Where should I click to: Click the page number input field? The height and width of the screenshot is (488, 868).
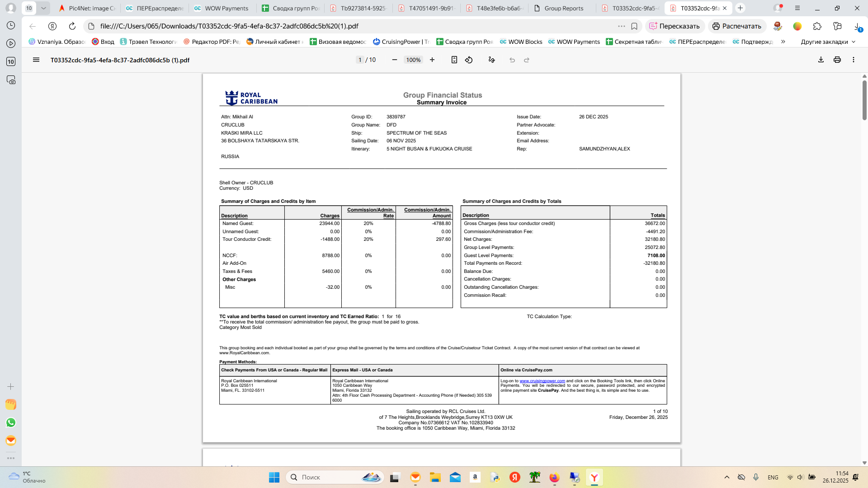point(360,60)
